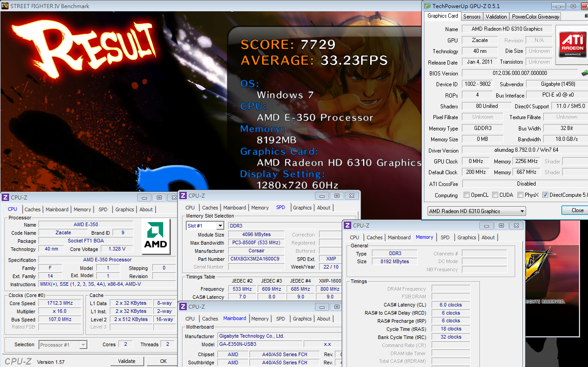Click the Memory Size value 8192 MBytes
Viewport: 588px width, 367px height.
coord(395,261)
